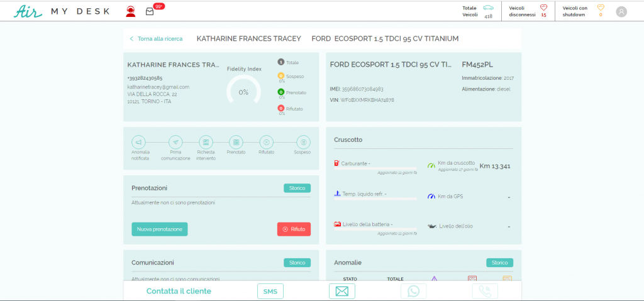Click the Totale counter badge
The height and width of the screenshot is (301, 644).
[x=281, y=62]
